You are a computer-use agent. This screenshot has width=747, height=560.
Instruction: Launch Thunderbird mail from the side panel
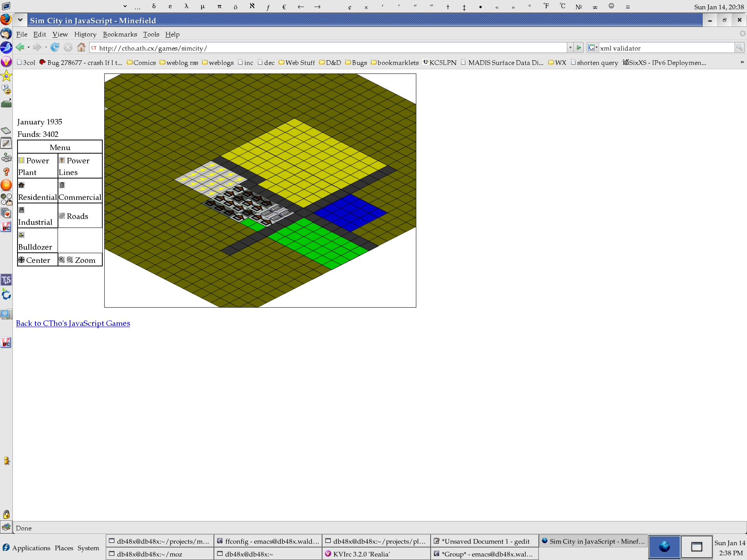pos(6,33)
